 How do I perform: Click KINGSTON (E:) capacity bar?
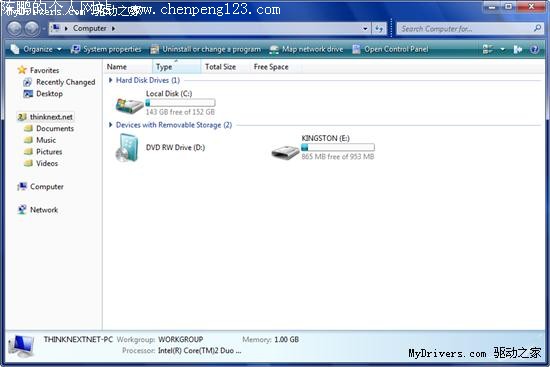338,147
